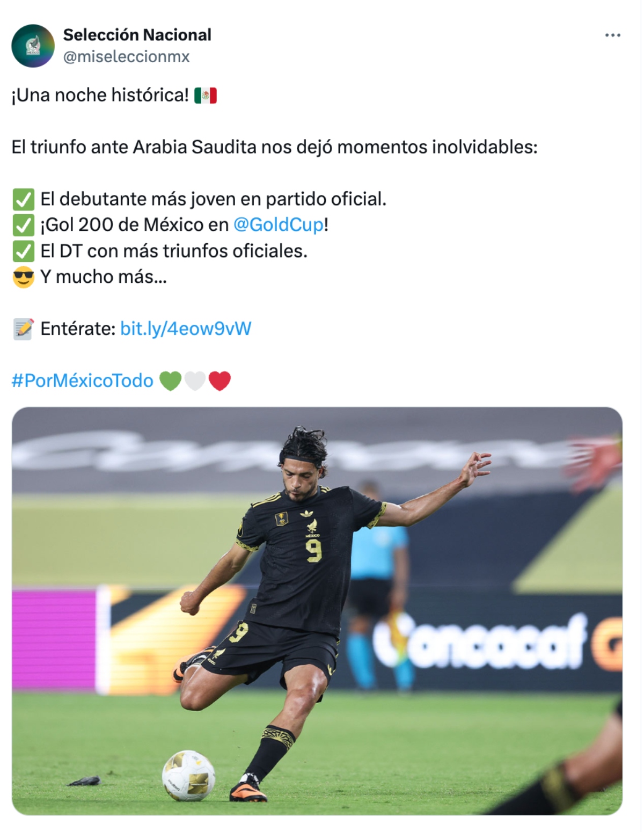Image resolution: width=644 pixels, height=832 pixels.
Task: Click the Mexico flag emoji
Action: (x=206, y=96)
